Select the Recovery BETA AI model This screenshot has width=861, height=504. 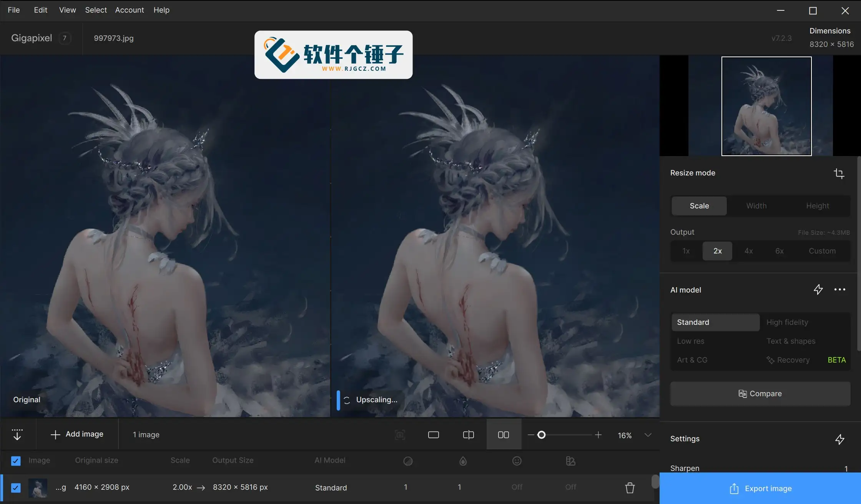coord(805,360)
